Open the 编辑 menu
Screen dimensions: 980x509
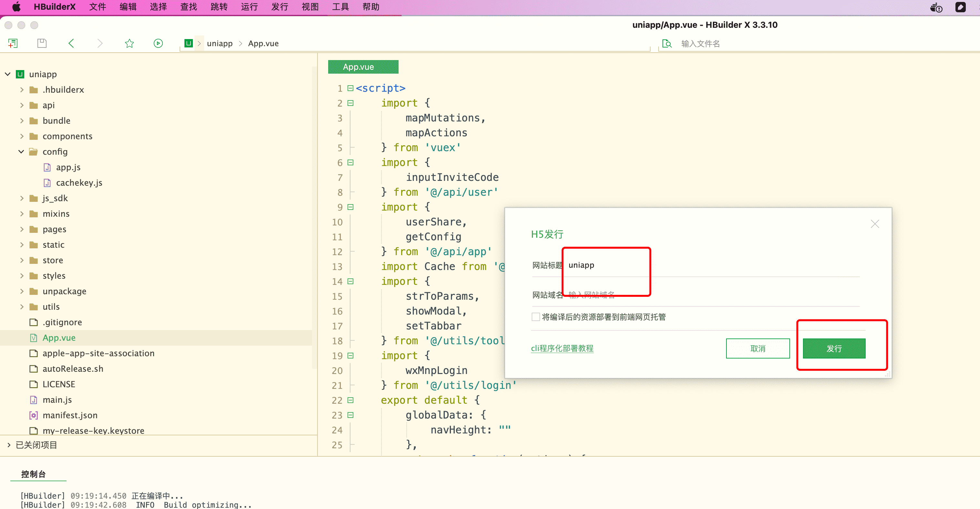coord(128,7)
